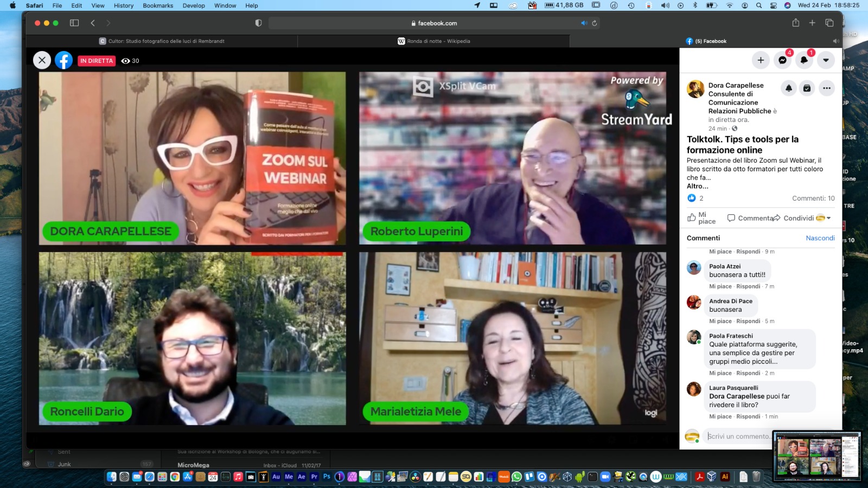Image resolution: width=868 pixels, height=488 pixels.
Task: Open Spotlight search in the menu bar
Action: tap(758, 5)
